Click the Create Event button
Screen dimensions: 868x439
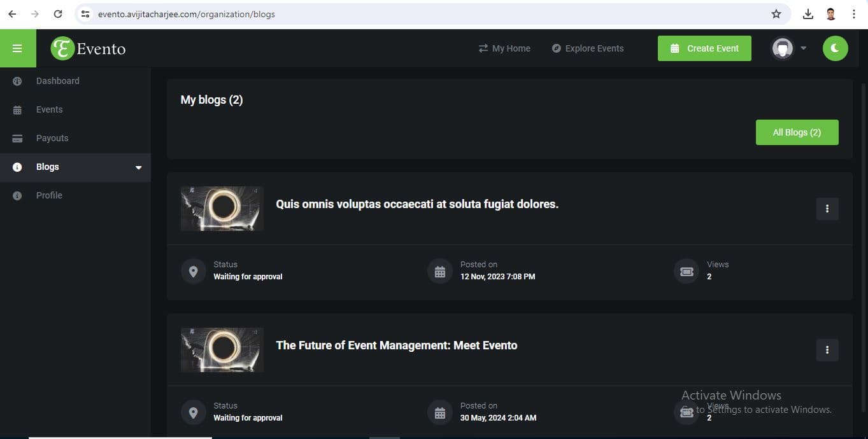point(704,48)
